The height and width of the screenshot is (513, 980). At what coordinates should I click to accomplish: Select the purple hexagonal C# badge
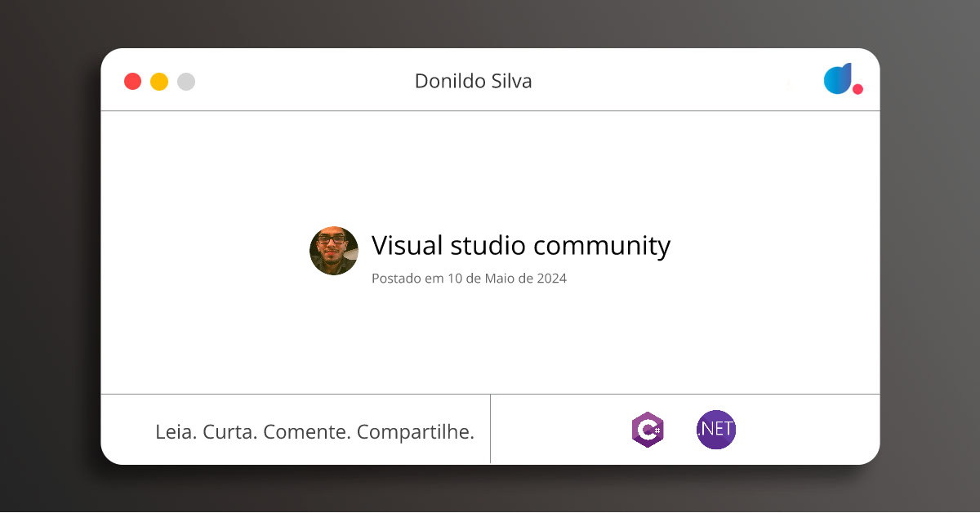pyautogui.click(x=648, y=429)
